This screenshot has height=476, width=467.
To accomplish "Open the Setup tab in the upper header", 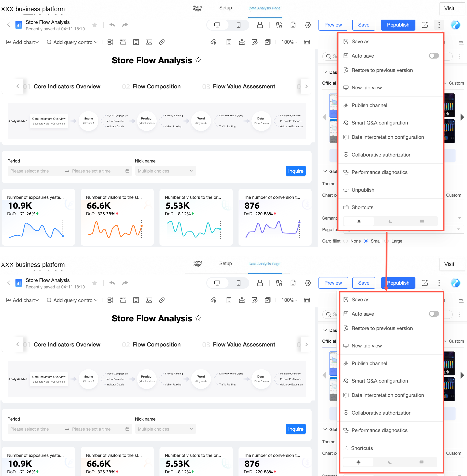I will coord(225,8).
